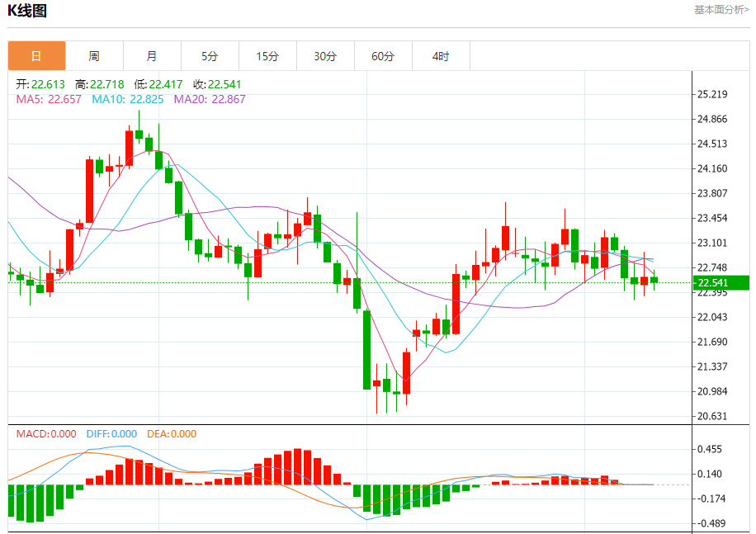Screen dimensions: 756x534
Task: Click the MA20 22.867 indicator label
Action: pos(210,99)
